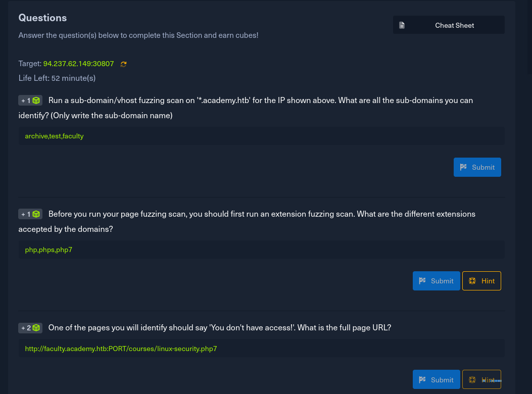
Task: Click the flag icon on the extension Submit button
Action: 422,281
